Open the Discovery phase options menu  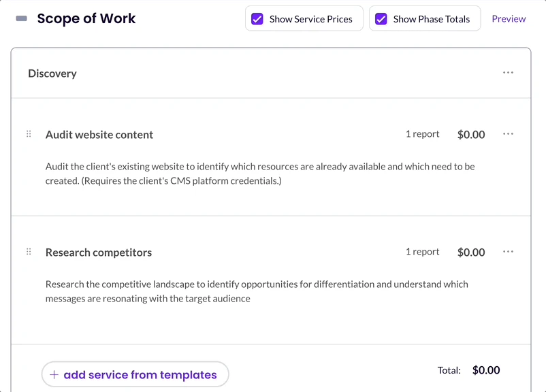[x=508, y=72]
